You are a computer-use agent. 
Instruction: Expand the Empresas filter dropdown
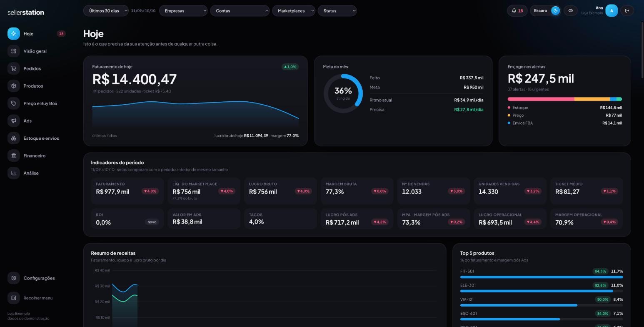pyautogui.click(x=183, y=11)
